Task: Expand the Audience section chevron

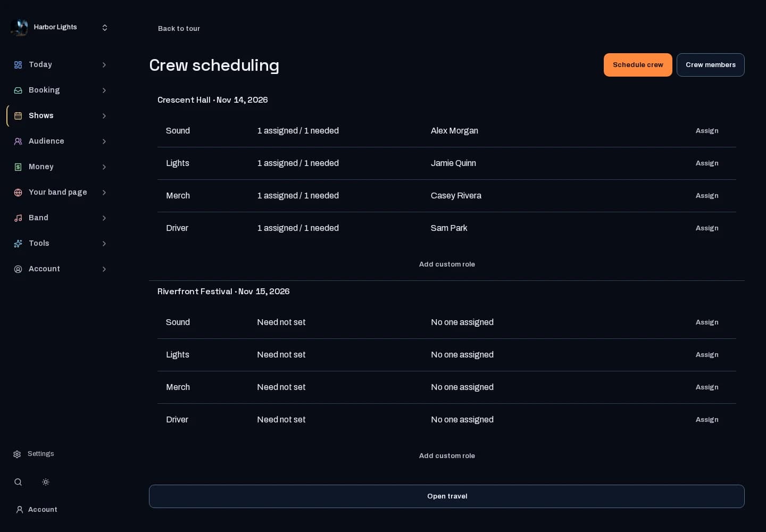Action: tap(104, 142)
